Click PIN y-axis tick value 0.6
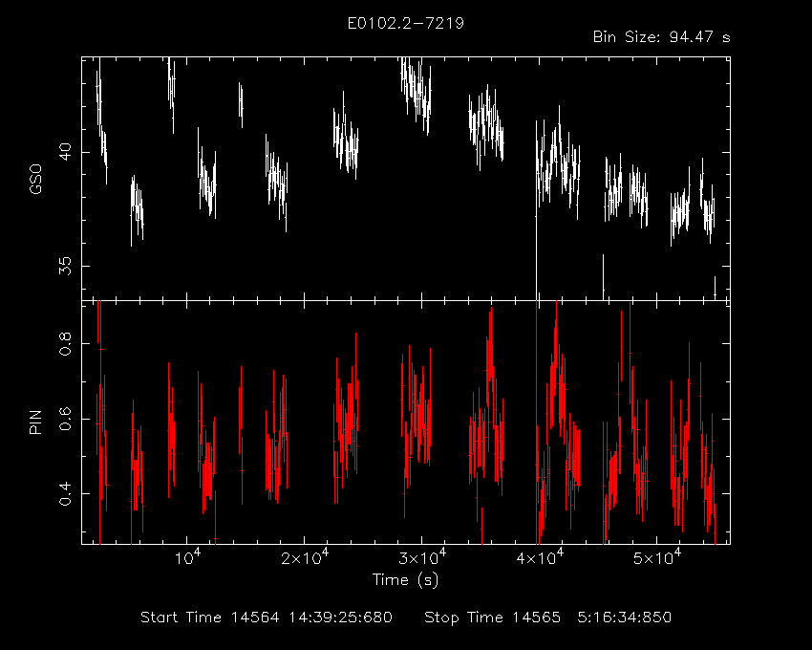The width and height of the screenshot is (812, 650). 65,419
